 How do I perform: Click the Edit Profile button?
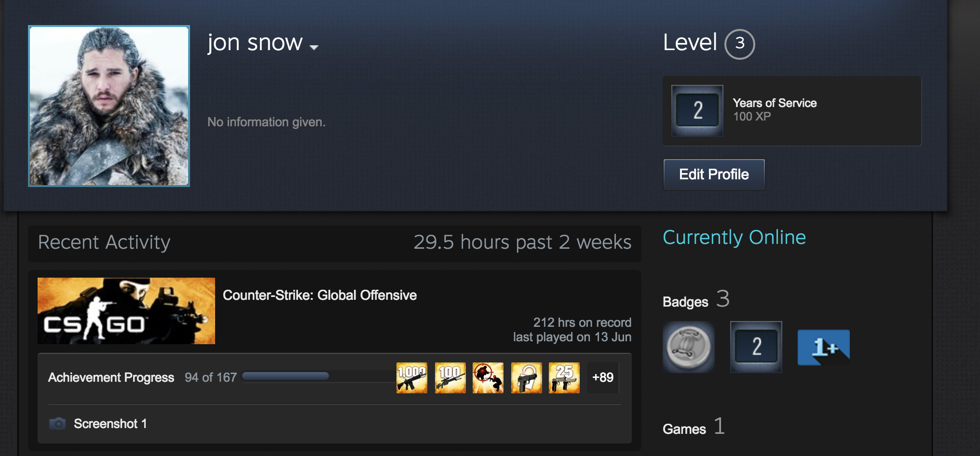(714, 174)
